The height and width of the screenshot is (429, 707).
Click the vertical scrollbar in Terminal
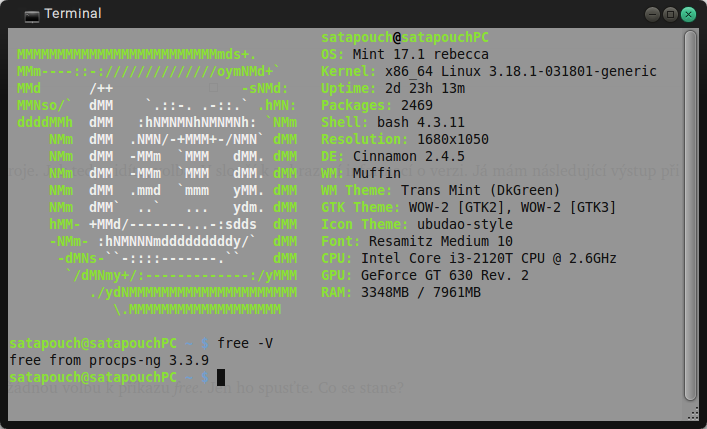click(690, 215)
